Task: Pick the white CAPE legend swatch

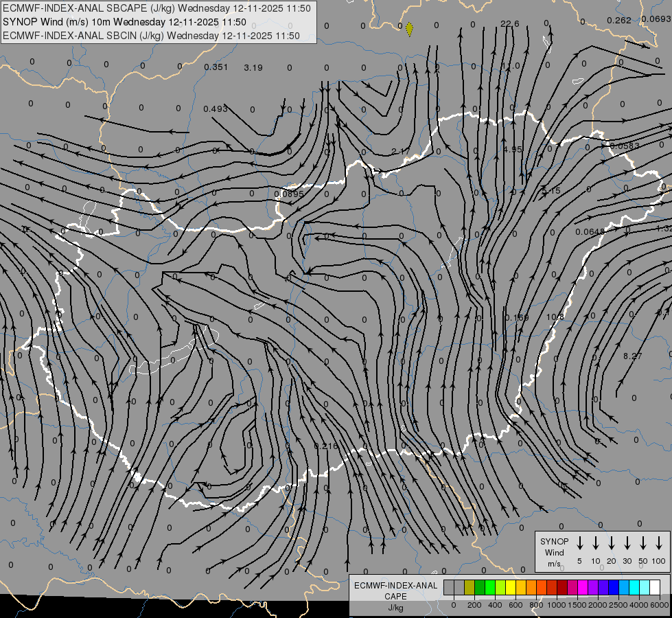Action: click(654, 587)
